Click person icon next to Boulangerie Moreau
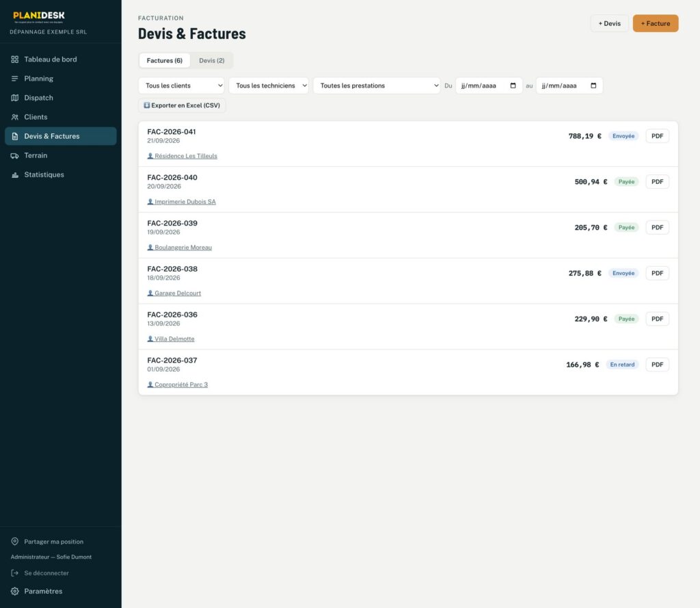This screenshot has width=700, height=608. click(x=150, y=248)
